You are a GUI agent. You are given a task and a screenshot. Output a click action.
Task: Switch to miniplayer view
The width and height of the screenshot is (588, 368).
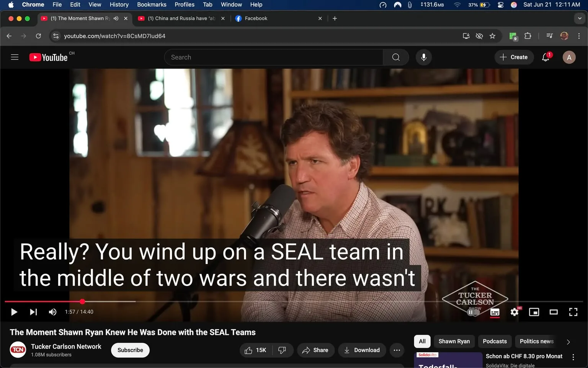point(534,312)
